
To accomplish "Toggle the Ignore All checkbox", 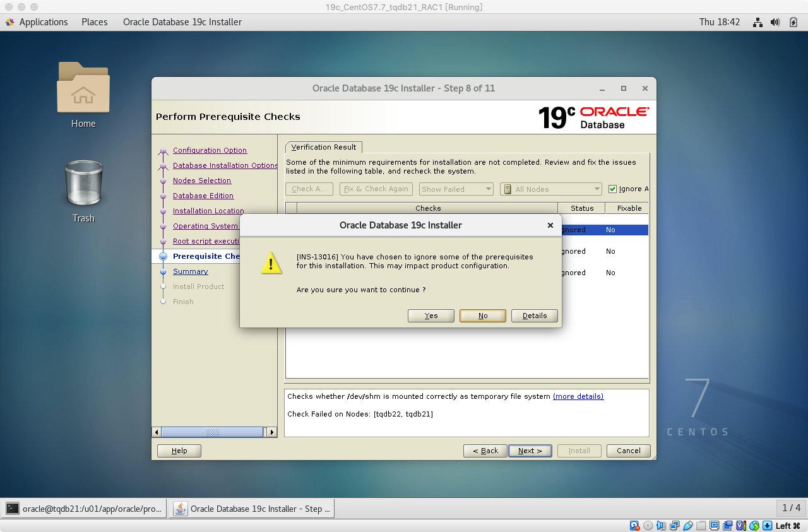I will tap(612, 189).
